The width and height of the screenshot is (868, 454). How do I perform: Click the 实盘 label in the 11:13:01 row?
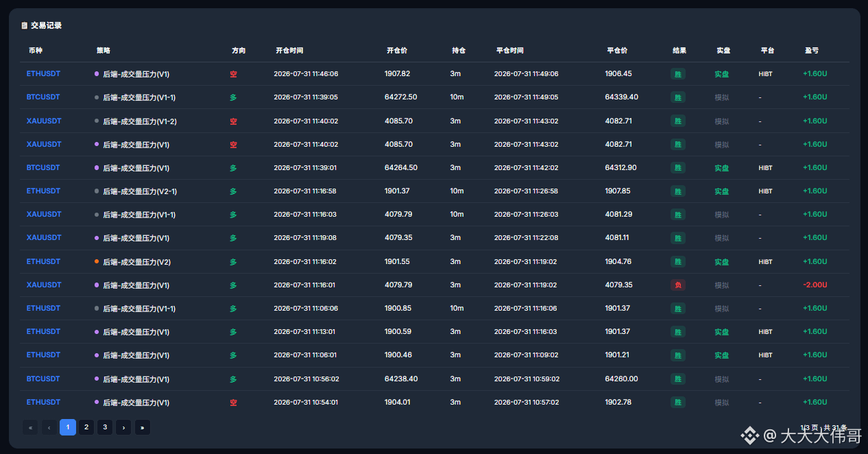point(722,332)
